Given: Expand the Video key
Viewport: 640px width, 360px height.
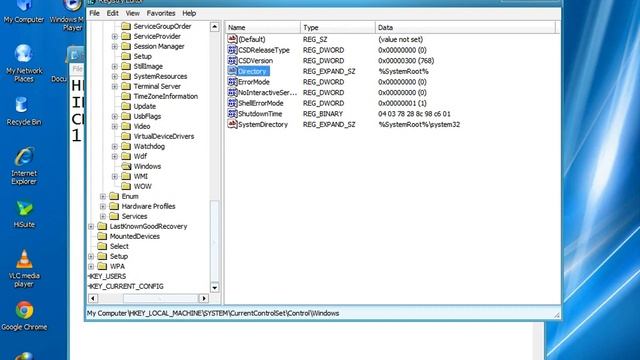Looking at the screenshot, I should 115,127.
